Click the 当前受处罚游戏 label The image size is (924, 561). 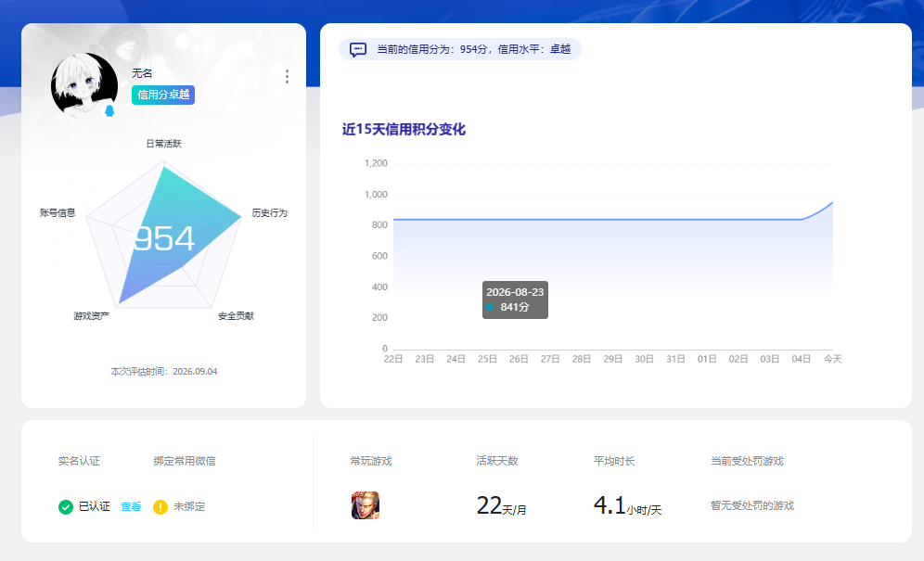click(x=747, y=461)
